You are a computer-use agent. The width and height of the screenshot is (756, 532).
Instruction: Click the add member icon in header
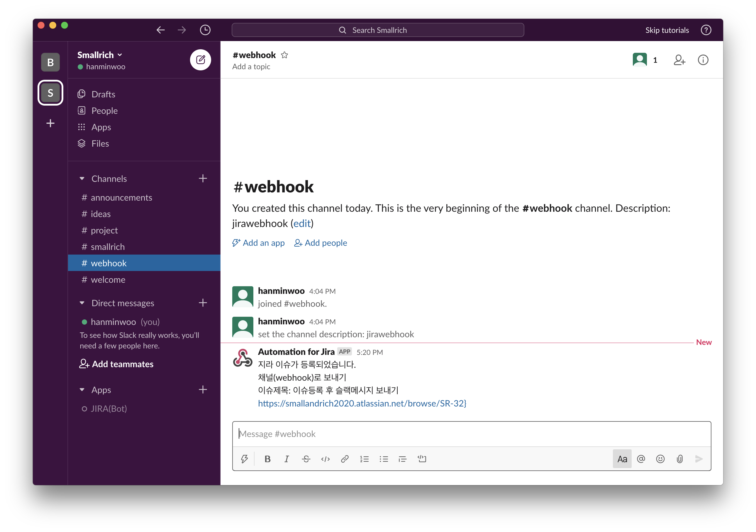point(679,60)
